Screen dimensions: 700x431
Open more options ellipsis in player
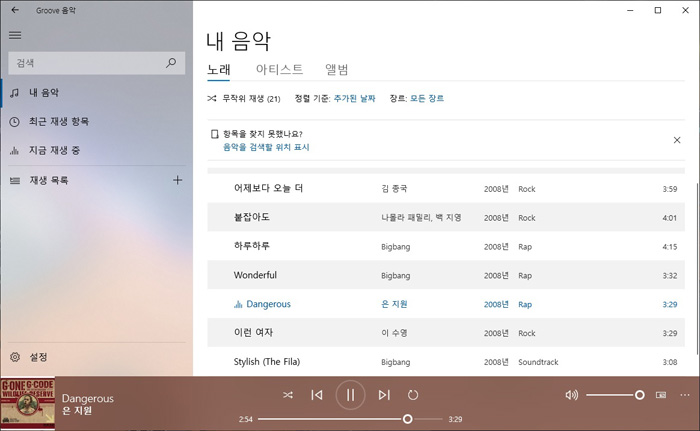[x=685, y=395]
